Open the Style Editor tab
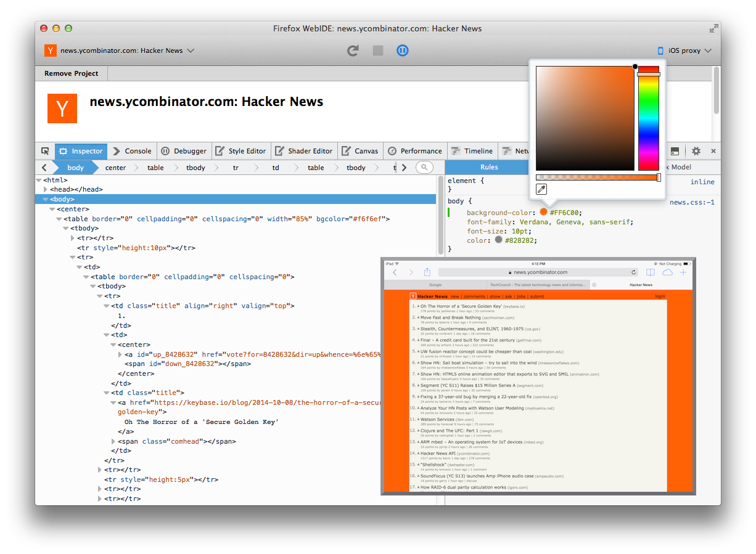 241,151
